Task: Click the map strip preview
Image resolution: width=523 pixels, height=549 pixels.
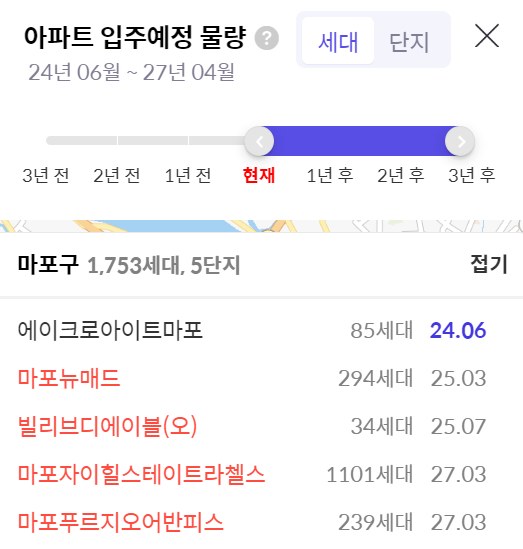Action: [x=262, y=226]
